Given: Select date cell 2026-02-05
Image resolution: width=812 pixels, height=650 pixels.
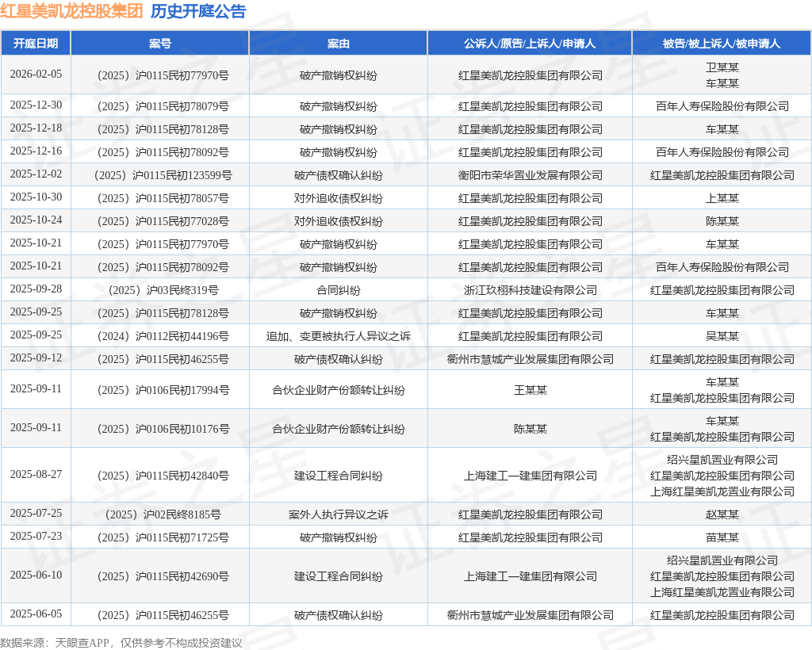Looking at the screenshot, I should pyautogui.click(x=36, y=74).
